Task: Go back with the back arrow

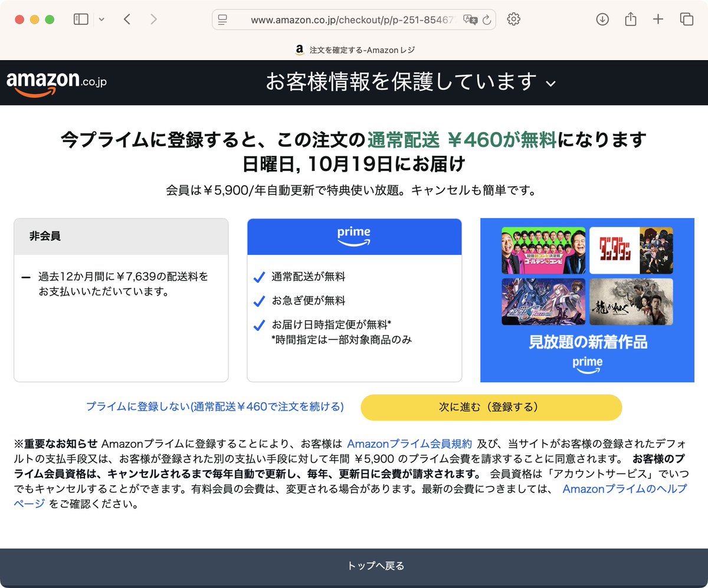Action: [x=127, y=19]
